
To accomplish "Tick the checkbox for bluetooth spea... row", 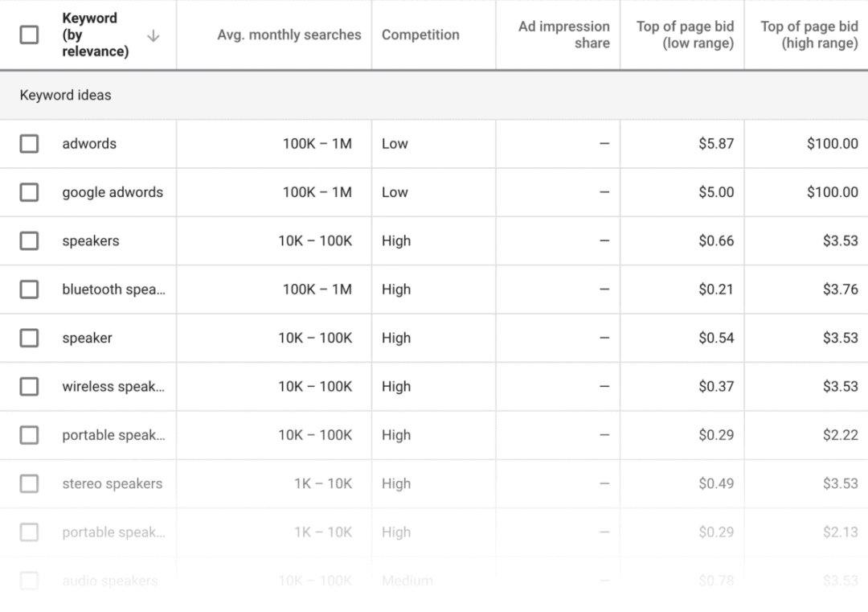I will coord(29,289).
